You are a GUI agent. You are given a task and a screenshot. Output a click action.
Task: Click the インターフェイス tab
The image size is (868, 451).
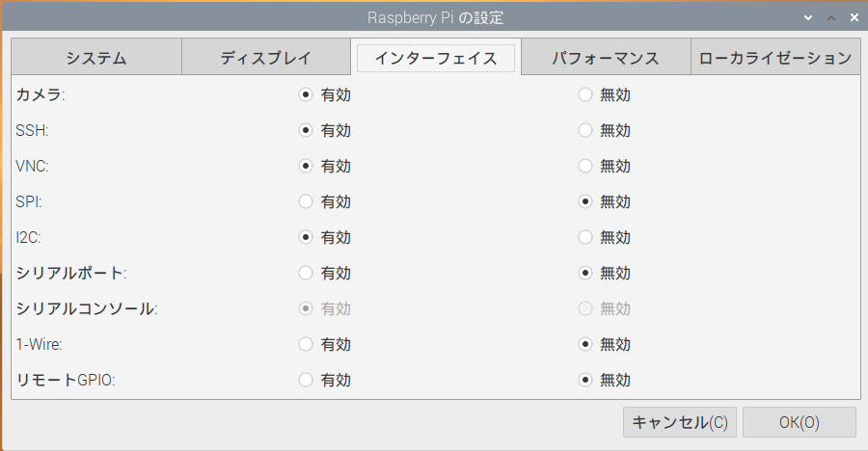point(436,58)
